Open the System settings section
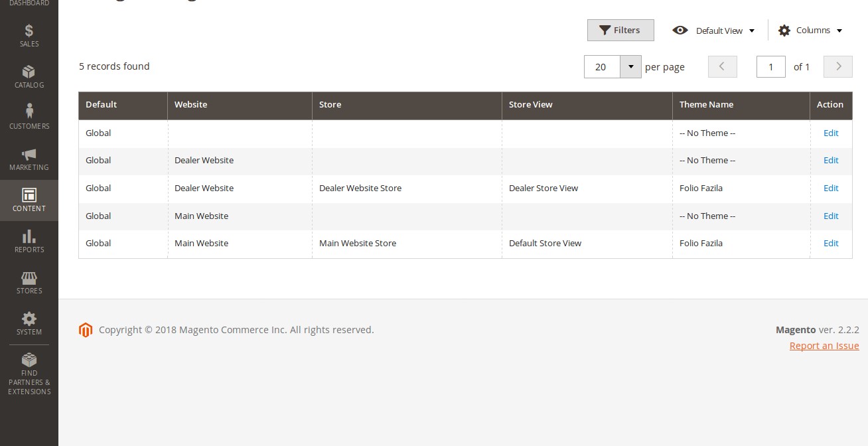868x446 pixels. 29,323
